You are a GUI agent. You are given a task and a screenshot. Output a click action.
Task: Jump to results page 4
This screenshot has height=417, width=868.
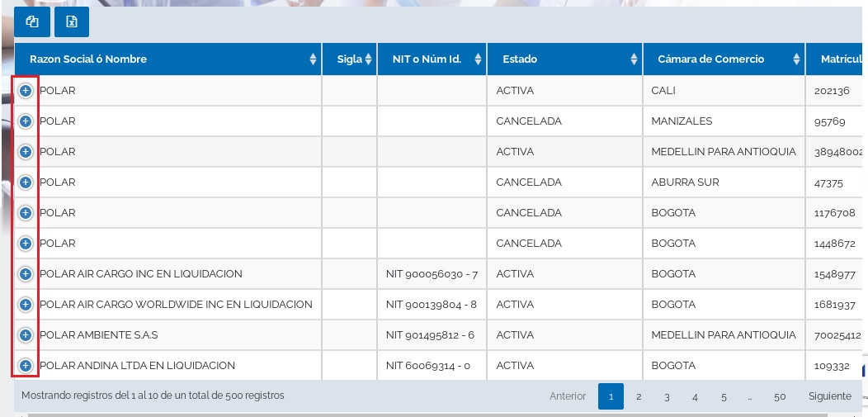[696, 396]
